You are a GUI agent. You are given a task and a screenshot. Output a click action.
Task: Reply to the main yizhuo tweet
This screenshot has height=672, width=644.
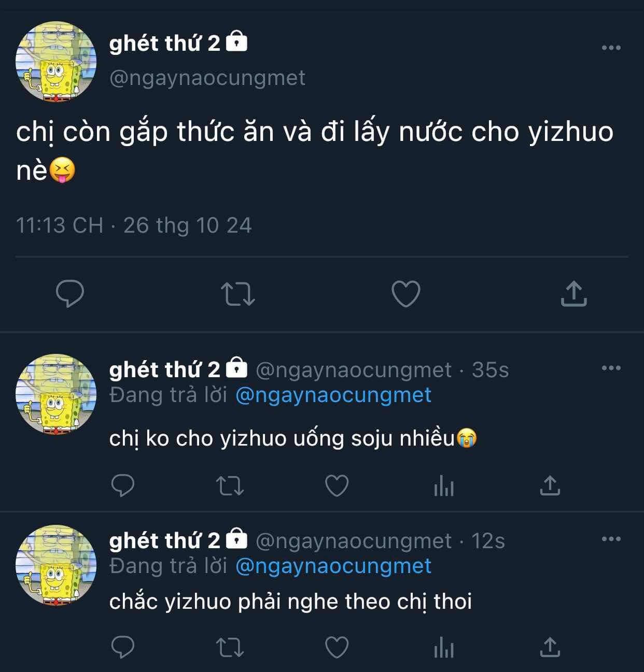click(70, 293)
